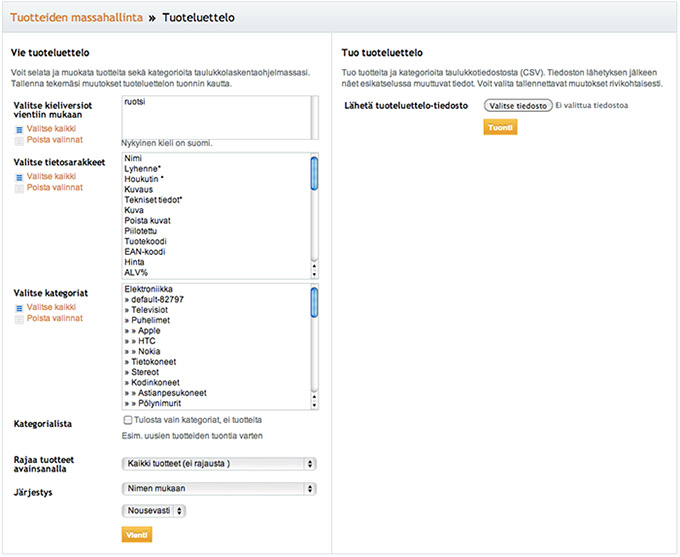Click clear-selections icon under Valitse kieliversiot
Viewport: 680px width, 557px height.
click(20, 141)
